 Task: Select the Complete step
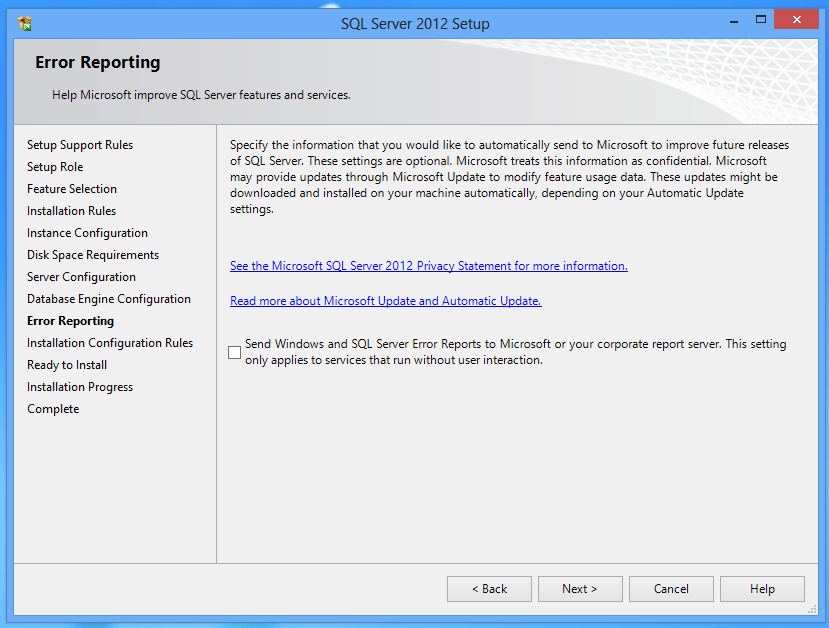pyautogui.click(x=53, y=409)
